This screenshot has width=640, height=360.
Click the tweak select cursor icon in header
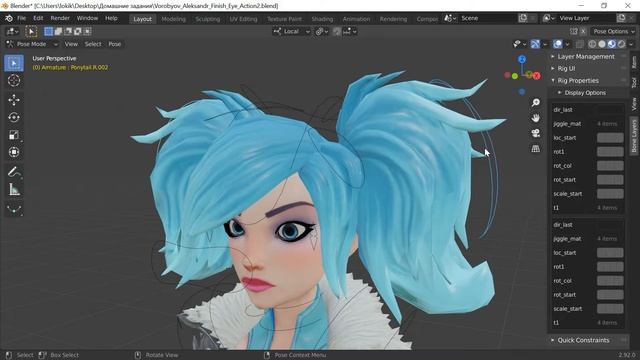click(x=31, y=31)
